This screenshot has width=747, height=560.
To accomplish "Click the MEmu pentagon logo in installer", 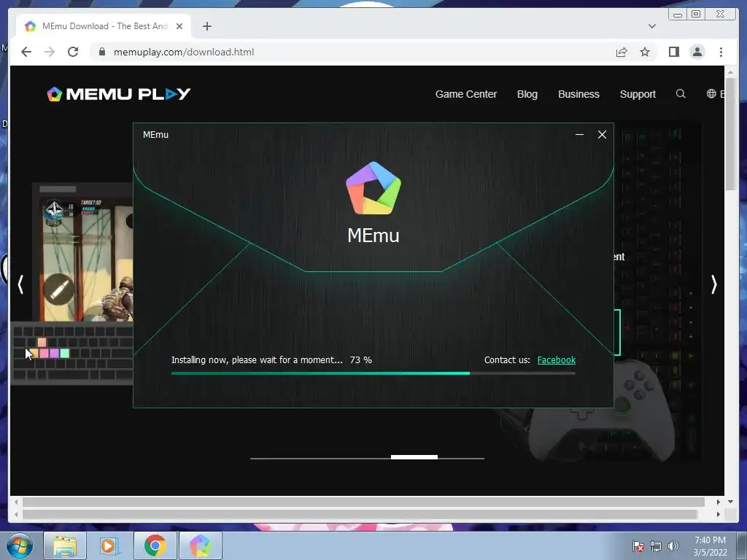I will click(x=373, y=188).
